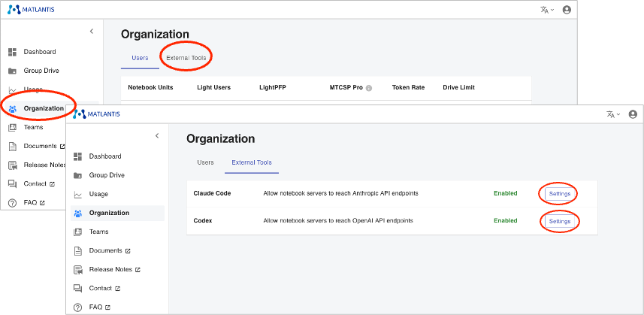Click Contact chat icon in the back window
Image resolution: width=644 pixels, height=315 pixels.
(12, 184)
